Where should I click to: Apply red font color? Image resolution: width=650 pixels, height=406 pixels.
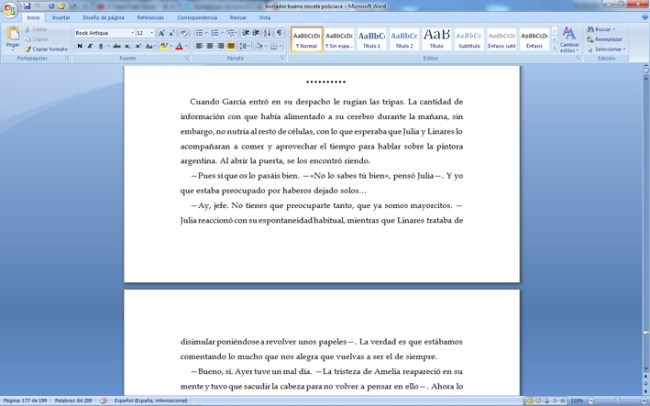pos(179,46)
